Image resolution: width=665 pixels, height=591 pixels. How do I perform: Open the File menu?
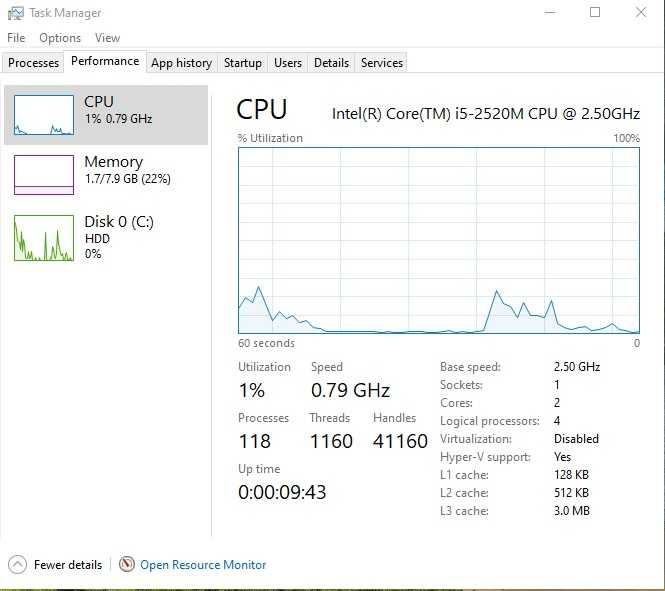pos(16,38)
